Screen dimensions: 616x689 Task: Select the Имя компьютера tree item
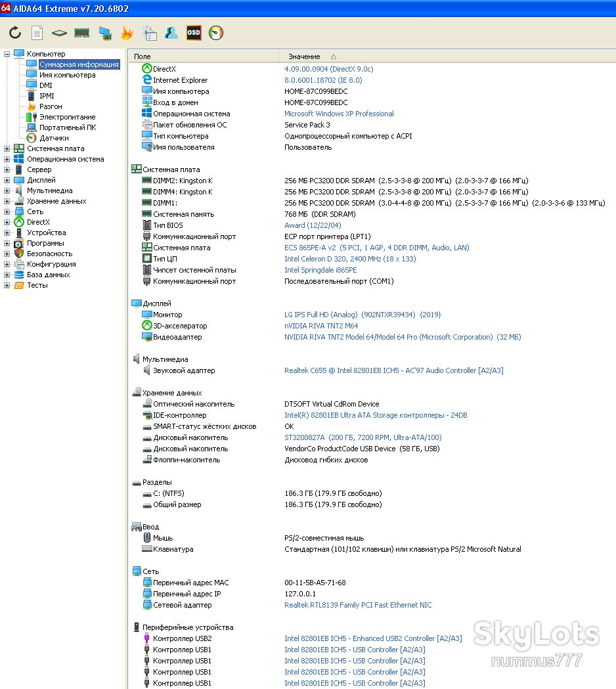coord(67,75)
